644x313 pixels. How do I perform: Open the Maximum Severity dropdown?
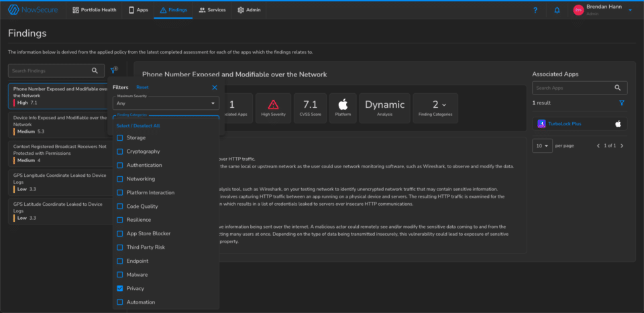[x=166, y=104]
